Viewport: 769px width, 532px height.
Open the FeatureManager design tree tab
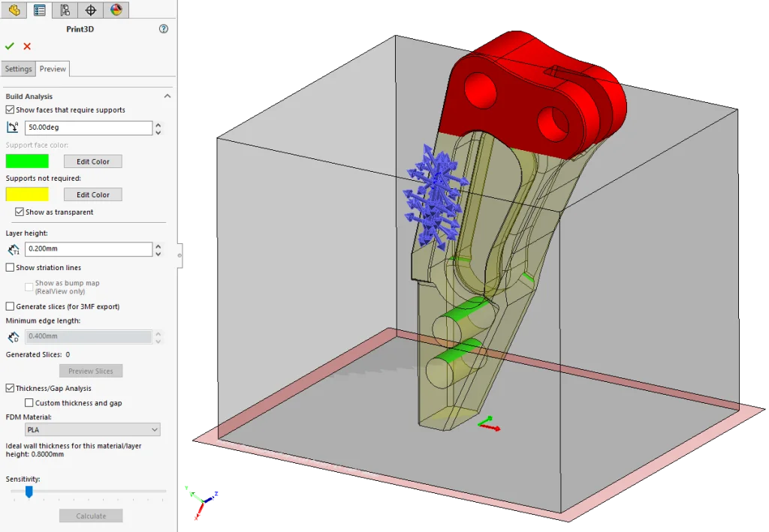point(14,11)
